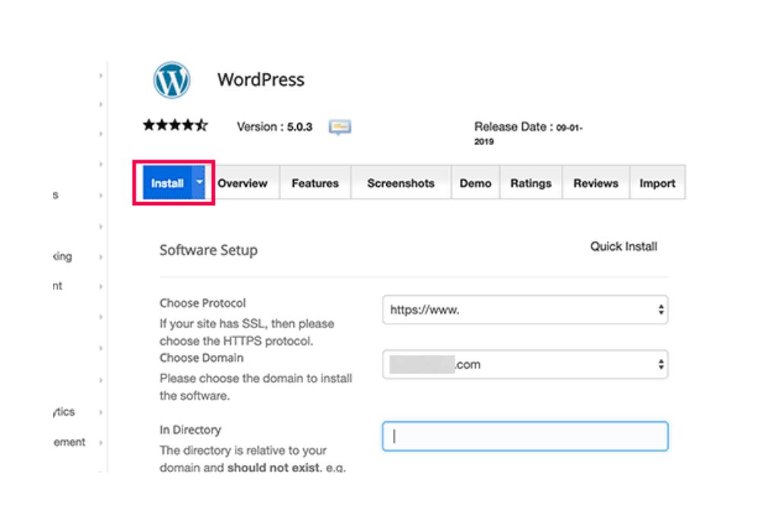Click the WordPress logo icon

click(x=172, y=80)
